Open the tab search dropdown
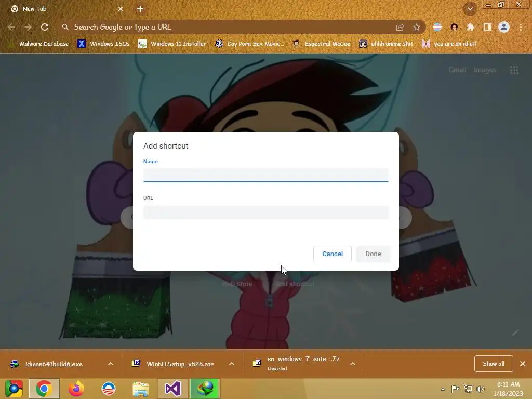Screen dimensions: 532x399 pos(470,9)
